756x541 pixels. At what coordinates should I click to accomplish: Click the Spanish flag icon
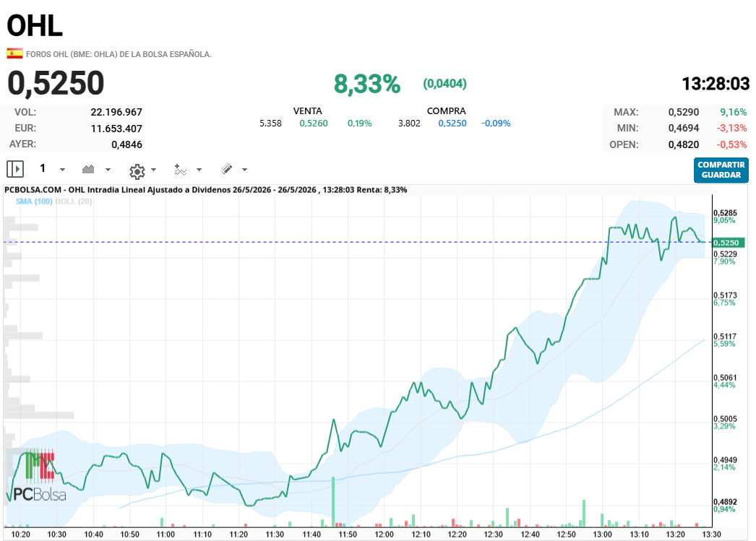(14, 53)
